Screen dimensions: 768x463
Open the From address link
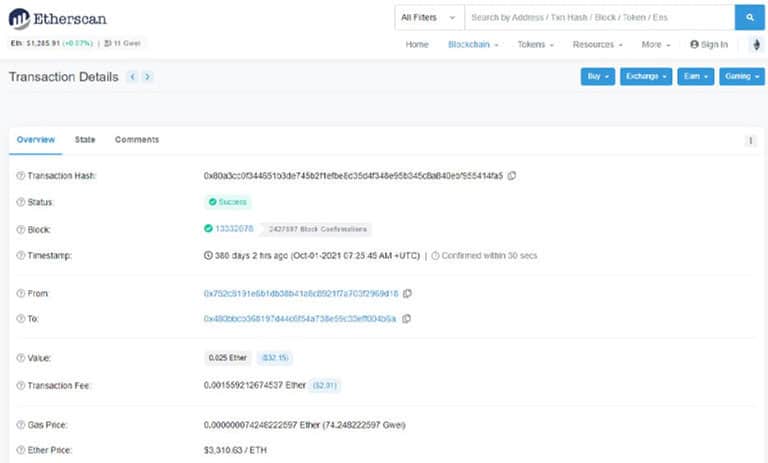[x=301, y=293]
